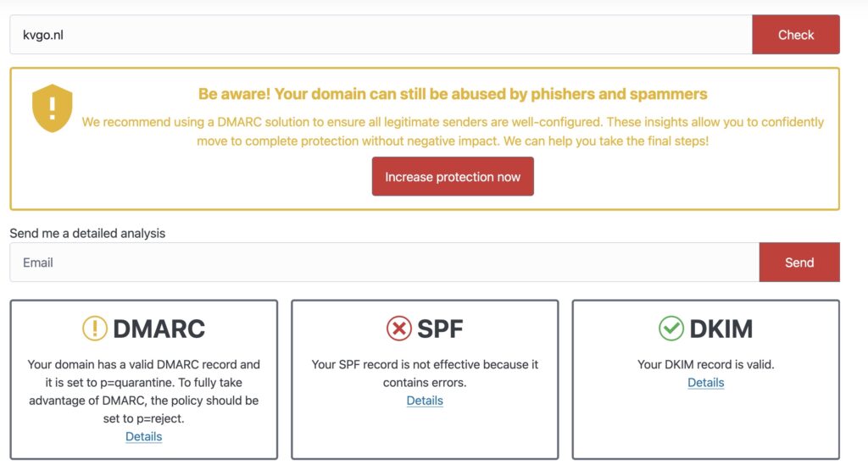Click the 'Your DKIM record is valid' text

(705, 365)
